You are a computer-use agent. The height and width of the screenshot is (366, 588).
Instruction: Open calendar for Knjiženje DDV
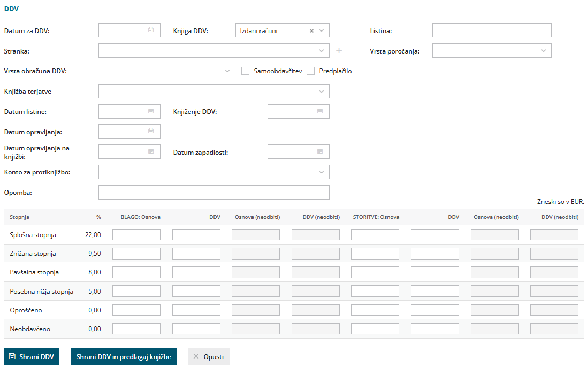(x=320, y=111)
